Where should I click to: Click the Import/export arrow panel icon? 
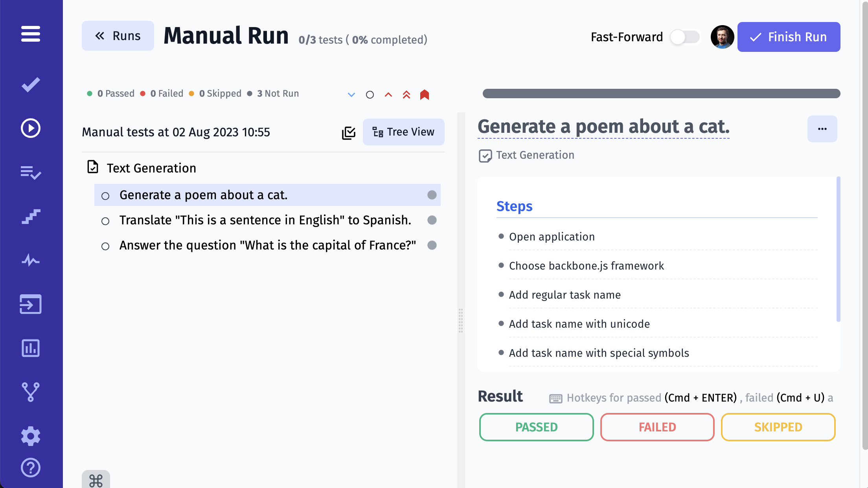pos(31,305)
